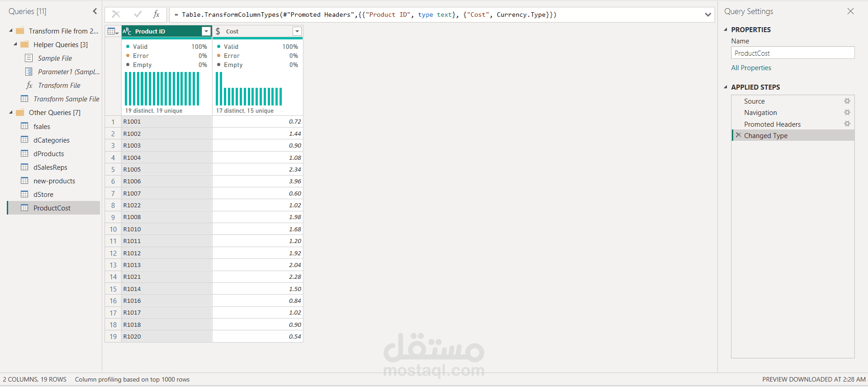Open the Cost column filter dropdown
This screenshot has width=868, height=387.
(297, 31)
